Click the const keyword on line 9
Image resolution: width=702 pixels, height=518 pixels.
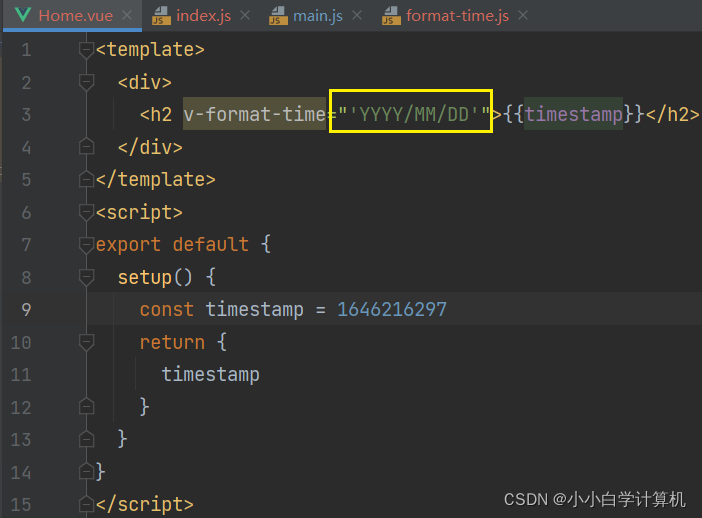tap(167, 309)
